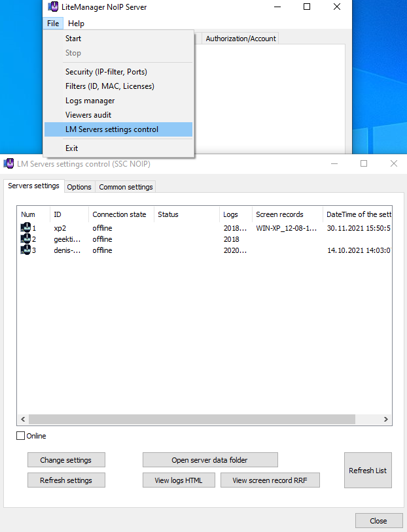
Task: Click the 30.11.2021 15:50 date cell
Action: click(x=359, y=228)
